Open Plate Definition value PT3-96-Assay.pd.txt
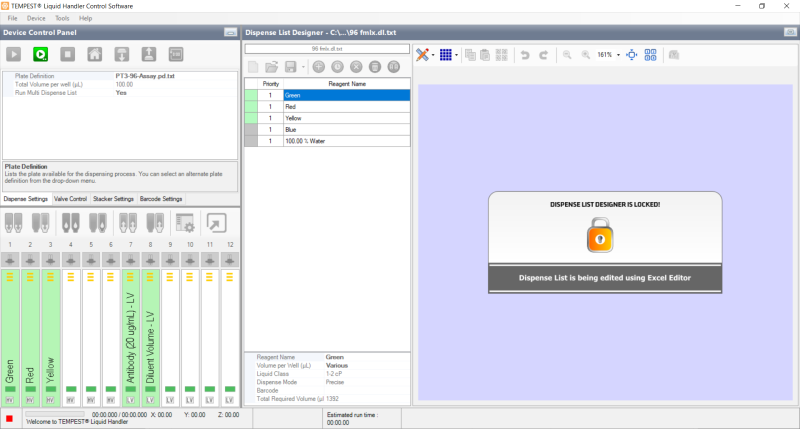The height and width of the screenshot is (429, 800). click(x=176, y=76)
